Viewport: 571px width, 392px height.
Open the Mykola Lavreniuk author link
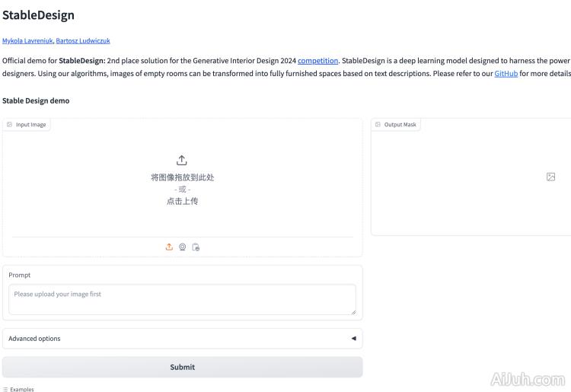click(x=27, y=41)
